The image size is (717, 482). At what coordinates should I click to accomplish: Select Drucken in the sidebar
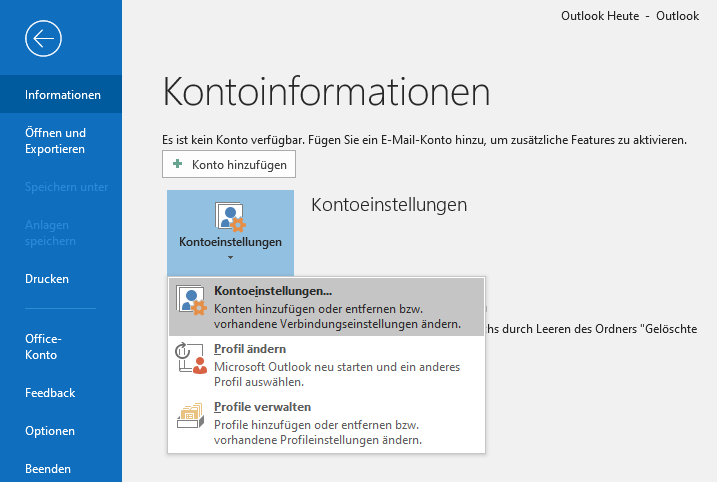coord(61,279)
